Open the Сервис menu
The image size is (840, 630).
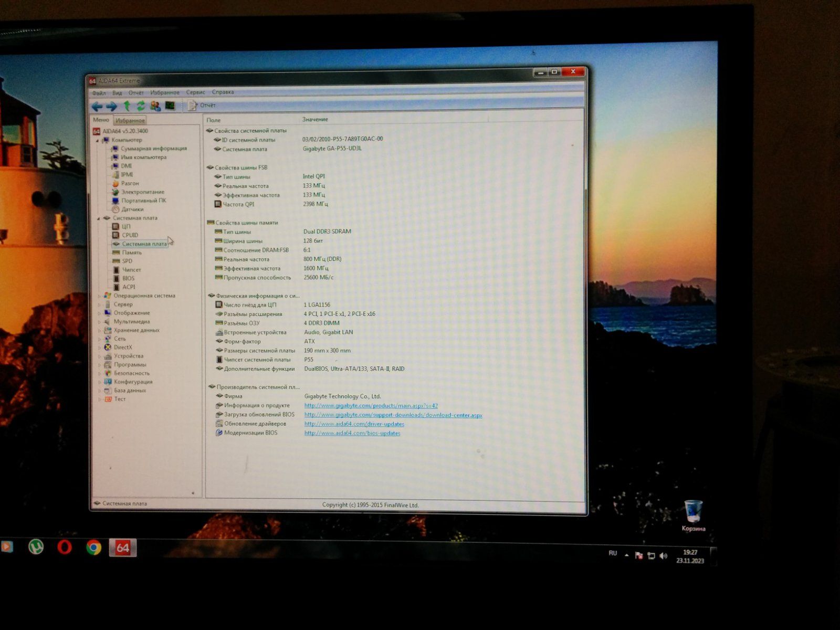[195, 92]
